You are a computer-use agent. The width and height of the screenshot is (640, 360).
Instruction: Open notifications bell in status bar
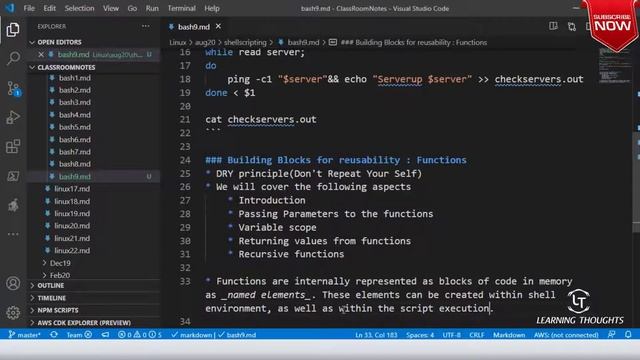pyautogui.click(x=628, y=335)
